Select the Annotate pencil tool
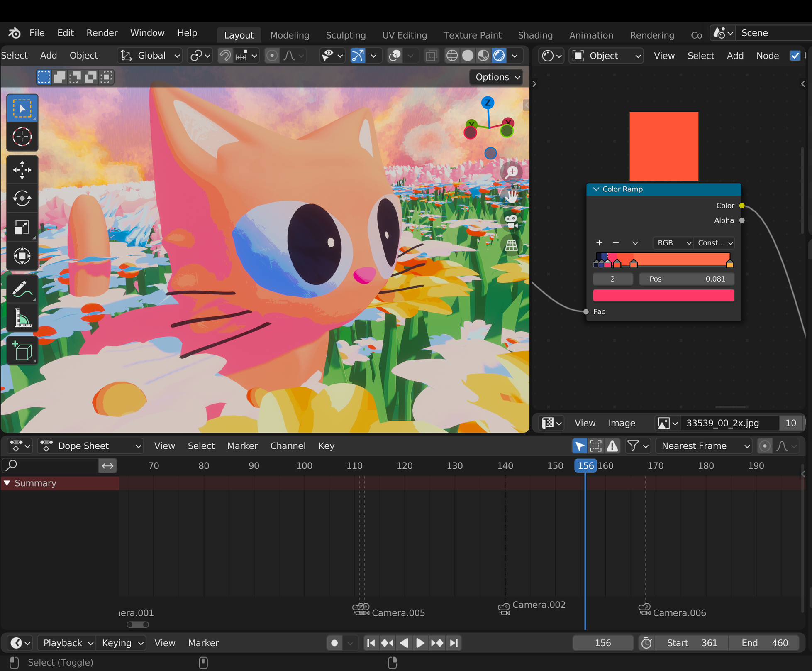This screenshot has width=812, height=671. click(x=22, y=289)
